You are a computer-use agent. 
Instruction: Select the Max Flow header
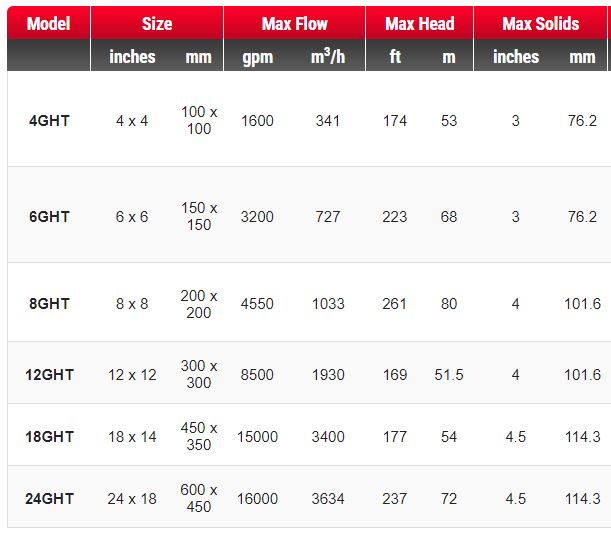pos(294,24)
